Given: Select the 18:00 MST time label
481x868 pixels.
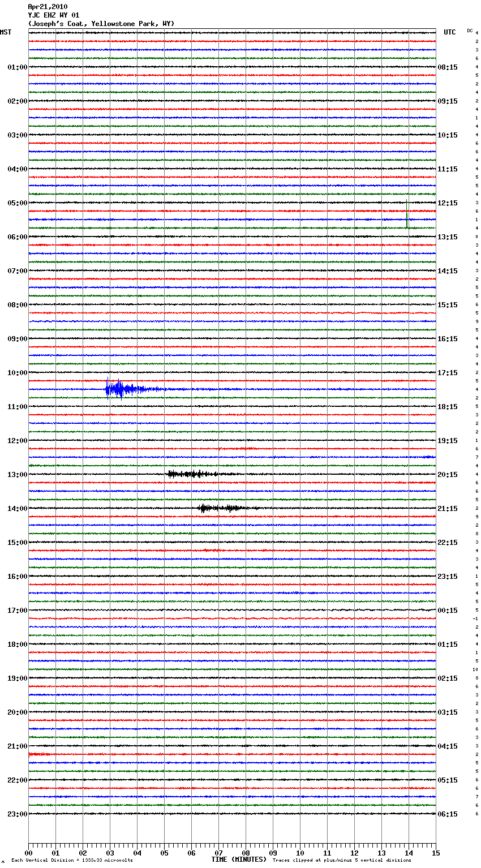Looking at the screenshot, I should point(18,644).
